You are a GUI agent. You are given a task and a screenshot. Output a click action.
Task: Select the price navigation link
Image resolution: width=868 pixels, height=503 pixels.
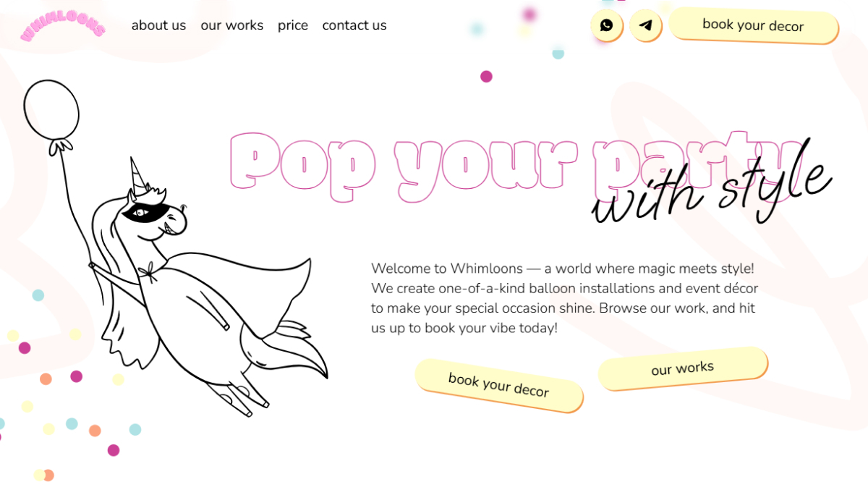(x=293, y=25)
